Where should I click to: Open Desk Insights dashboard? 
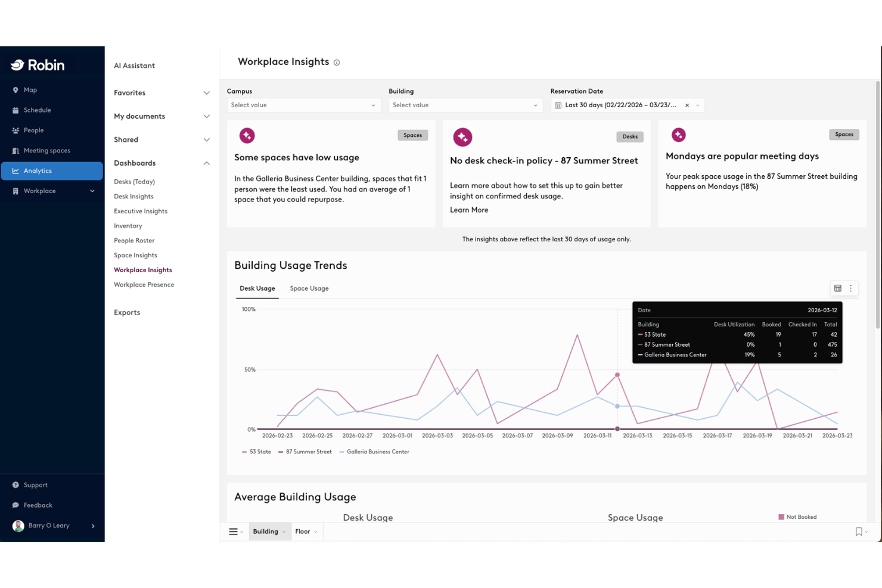point(133,197)
